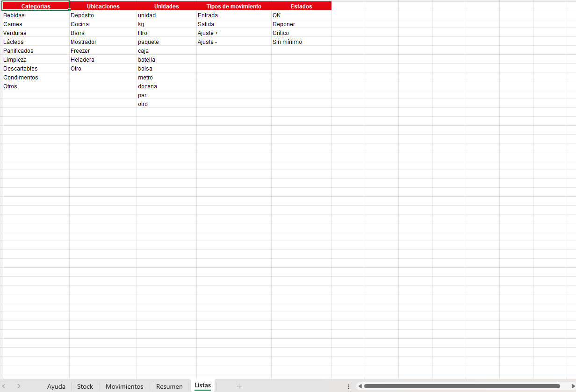
Task: Add a new sheet with plus icon
Action: 239,386
